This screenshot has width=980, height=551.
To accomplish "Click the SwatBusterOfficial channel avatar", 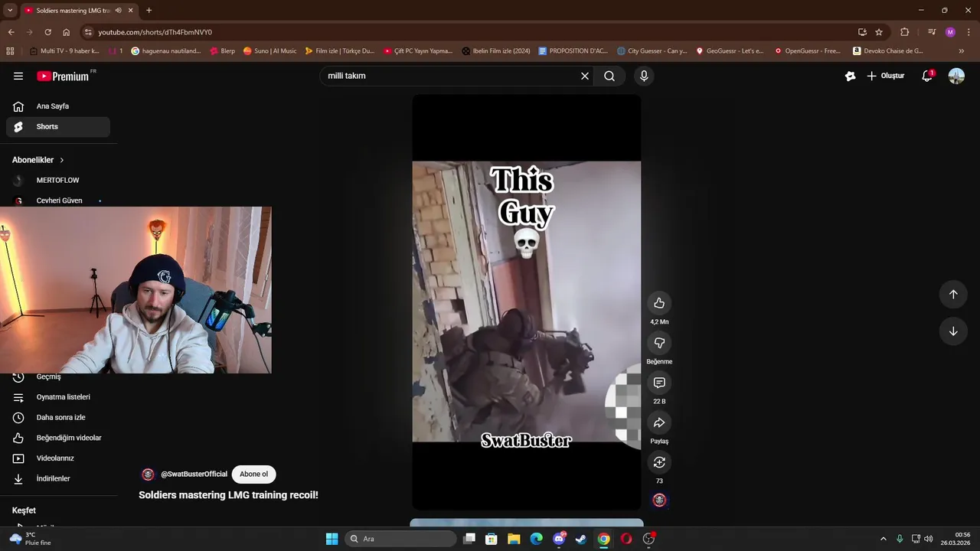I will tap(148, 474).
